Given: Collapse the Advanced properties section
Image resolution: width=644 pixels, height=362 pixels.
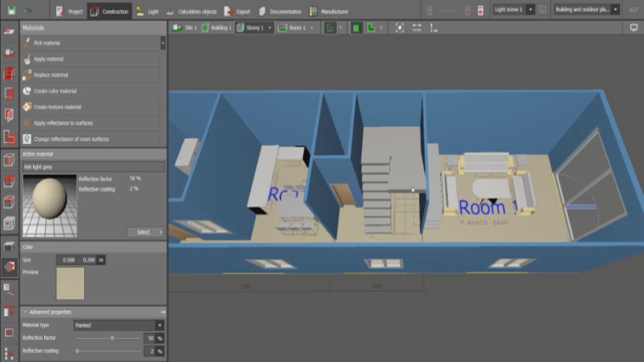Looking at the screenshot, I should (x=26, y=312).
